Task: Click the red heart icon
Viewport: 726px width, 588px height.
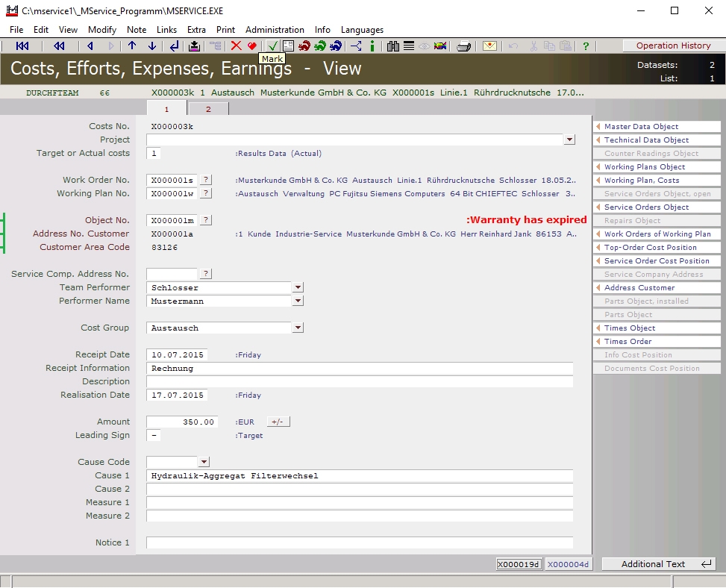Action: click(252, 46)
